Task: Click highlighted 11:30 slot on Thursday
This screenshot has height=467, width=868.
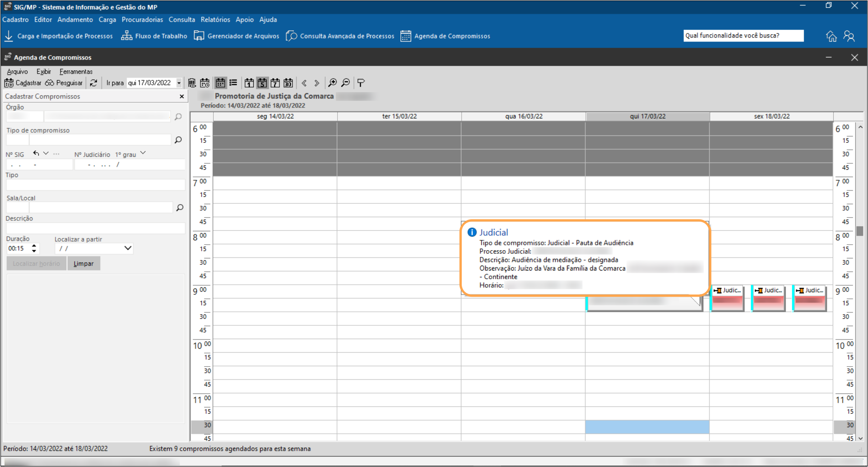Action: [x=647, y=427]
